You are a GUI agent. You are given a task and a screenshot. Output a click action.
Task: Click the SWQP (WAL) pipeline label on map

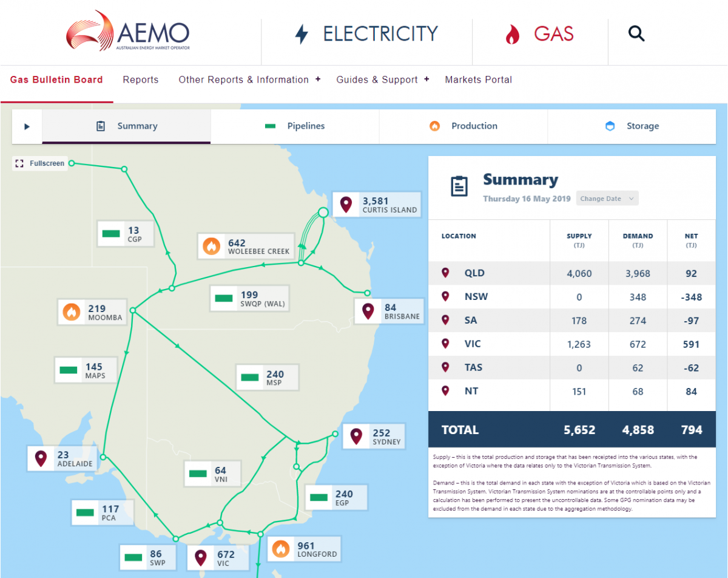(249, 298)
